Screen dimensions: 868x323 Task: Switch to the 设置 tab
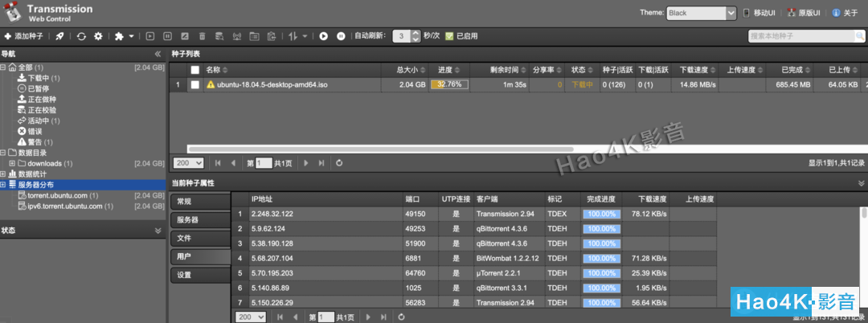(x=200, y=274)
